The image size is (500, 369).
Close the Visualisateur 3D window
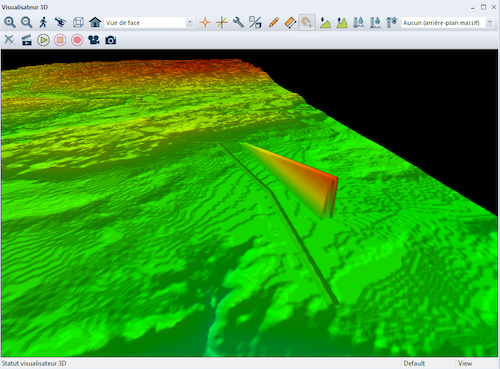494,7
